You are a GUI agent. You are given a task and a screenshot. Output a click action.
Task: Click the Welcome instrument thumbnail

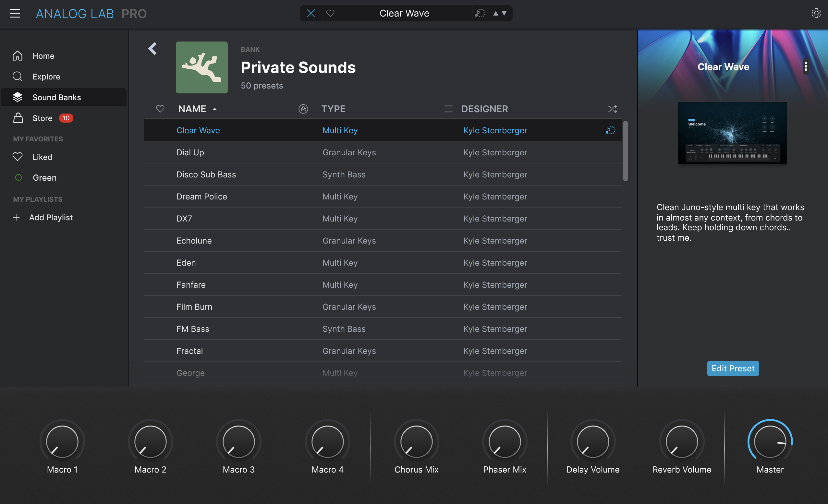click(x=732, y=133)
